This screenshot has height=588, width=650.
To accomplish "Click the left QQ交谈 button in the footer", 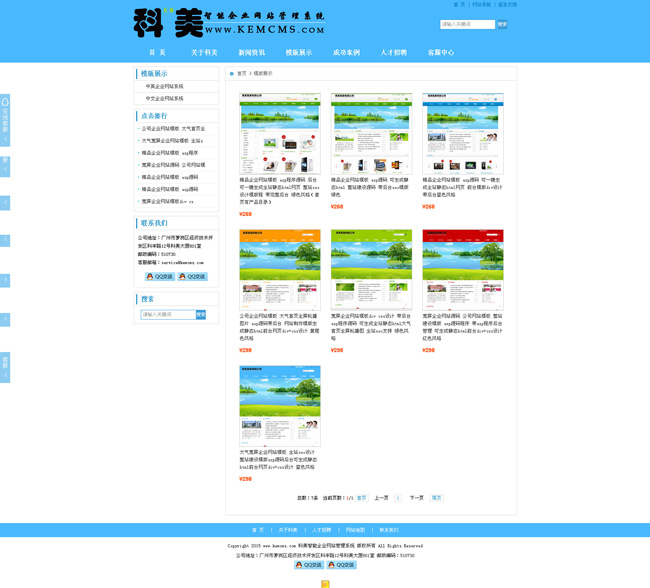I will pos(309,565).
